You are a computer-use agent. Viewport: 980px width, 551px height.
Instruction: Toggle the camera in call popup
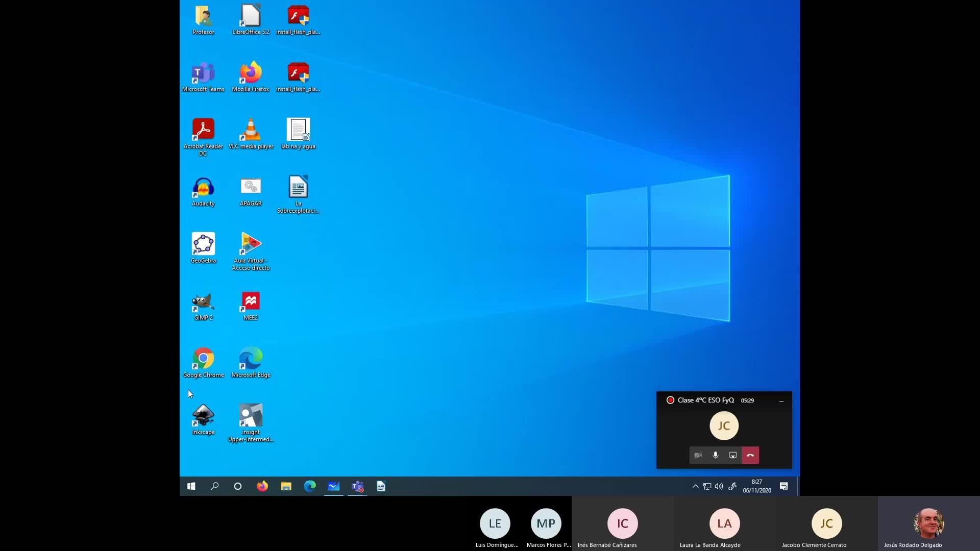(x=698, y=455)
